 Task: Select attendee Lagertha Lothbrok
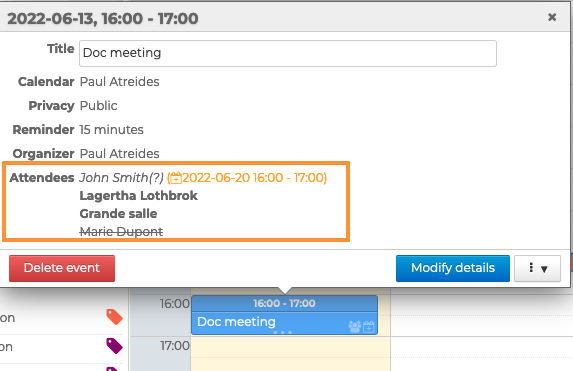[138, 196]
